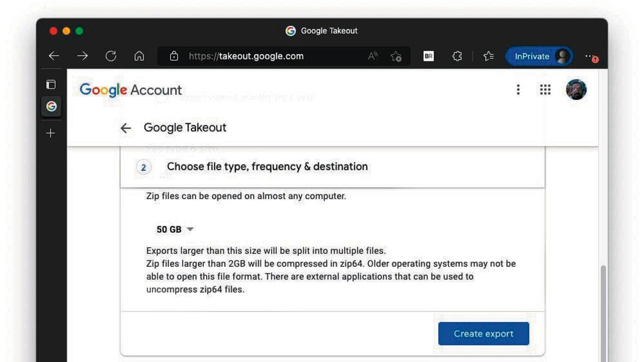Click the green fullscreen window button
The height and width of the screenshot is (362, 644).
click(79, 31)
